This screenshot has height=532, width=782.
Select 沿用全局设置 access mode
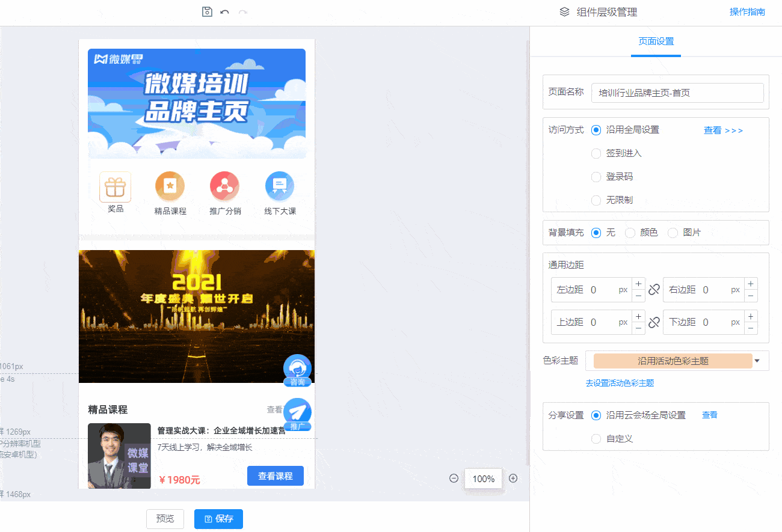point(596,130)
